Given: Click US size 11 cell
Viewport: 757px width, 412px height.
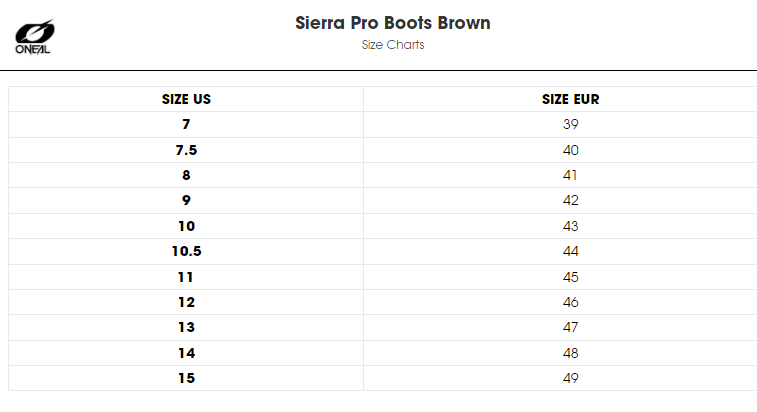Looking at the screenshot, I should tap(186, 277).
